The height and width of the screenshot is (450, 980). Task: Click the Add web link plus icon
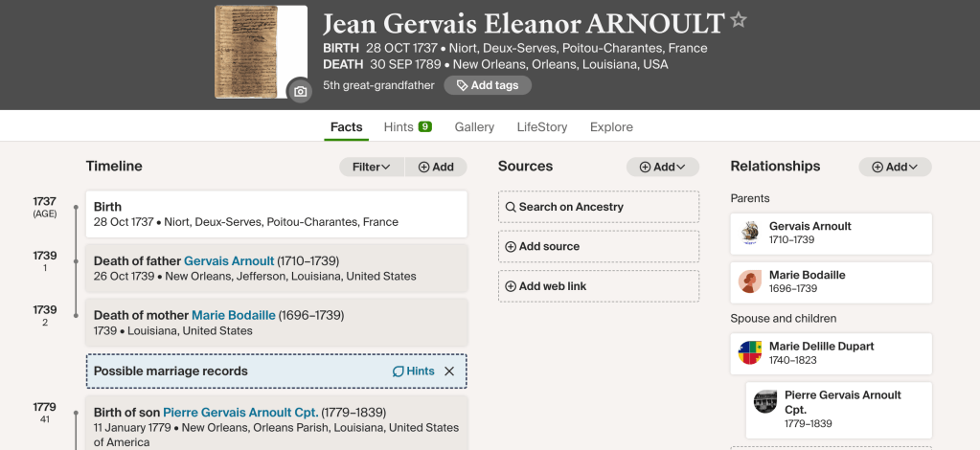coord(511,286)
